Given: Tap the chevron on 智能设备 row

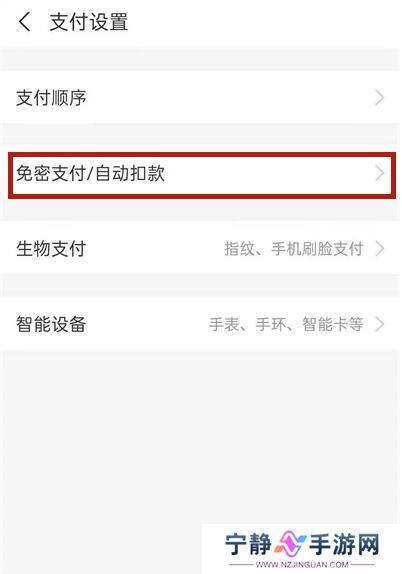Looking at the screenshot, I should 380,324.
